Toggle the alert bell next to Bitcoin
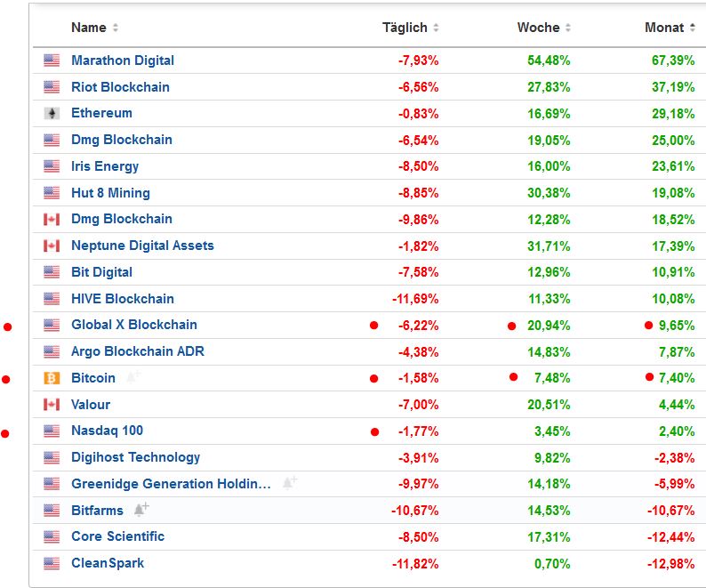Image resolution: width=706 pixels, height=588 pixels. (132, 377)
